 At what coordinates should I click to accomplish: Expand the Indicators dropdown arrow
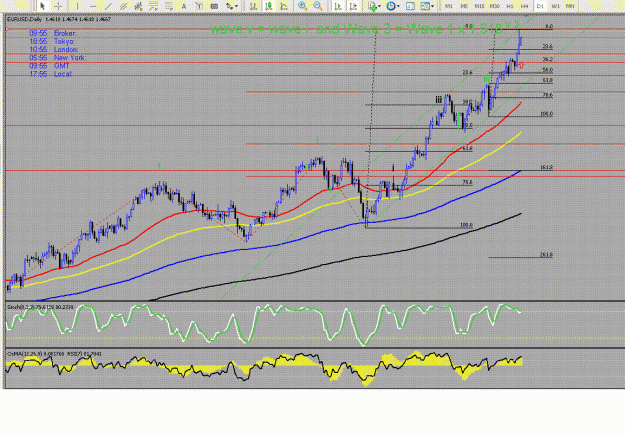pyautogui.click(x=379, y=6)
